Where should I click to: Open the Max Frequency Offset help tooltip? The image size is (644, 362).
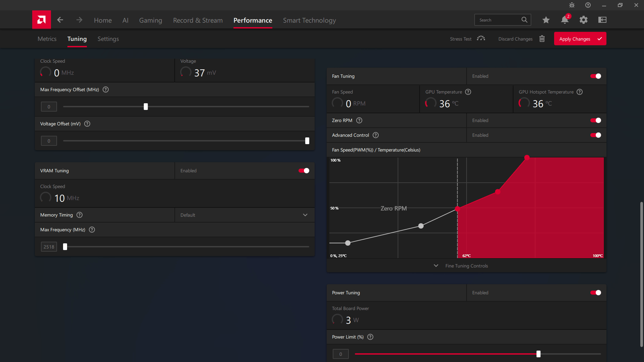pyautogui.click(x=105, y=89)
